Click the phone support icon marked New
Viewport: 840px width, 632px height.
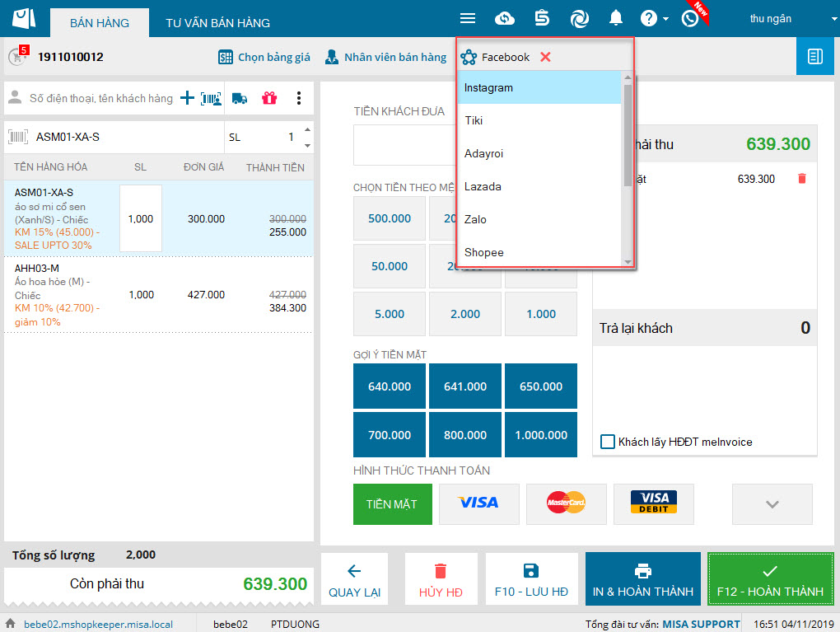[690, 19]
